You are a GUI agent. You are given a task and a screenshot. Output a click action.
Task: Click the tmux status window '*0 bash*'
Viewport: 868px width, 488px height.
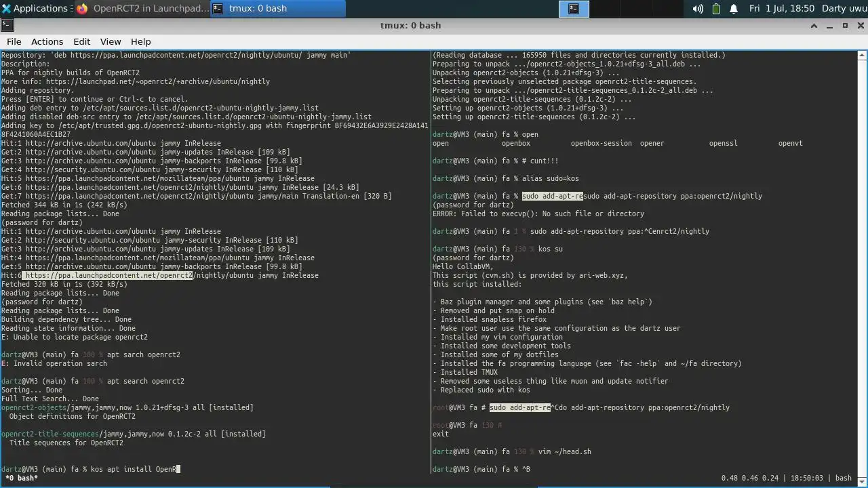(x=22, y=478)
